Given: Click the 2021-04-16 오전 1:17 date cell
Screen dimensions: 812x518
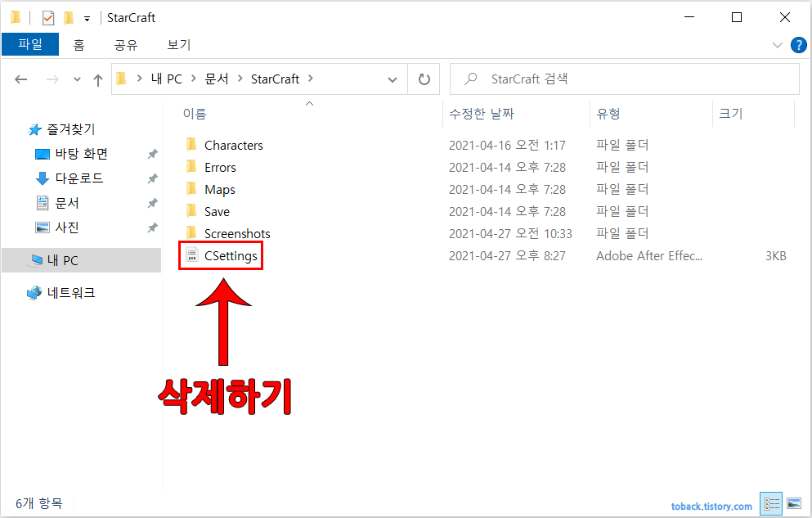Looking at the screenshot, I should [507, 146].
